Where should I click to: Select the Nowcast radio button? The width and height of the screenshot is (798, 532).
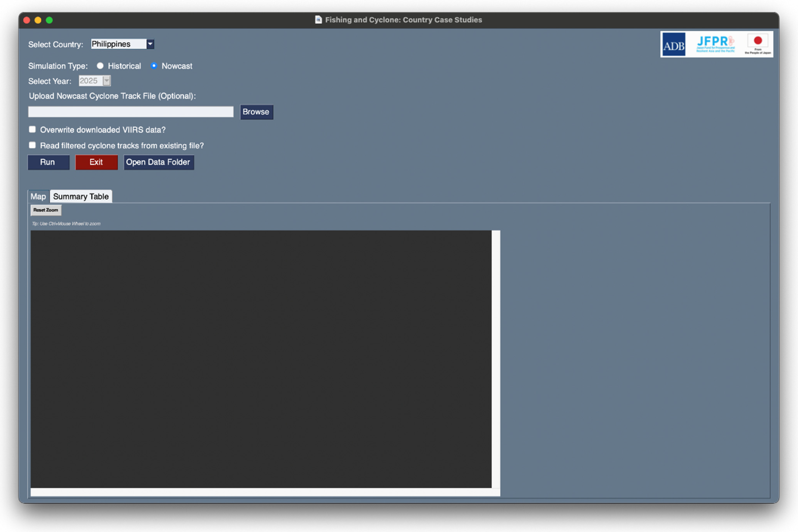point(154,66)
